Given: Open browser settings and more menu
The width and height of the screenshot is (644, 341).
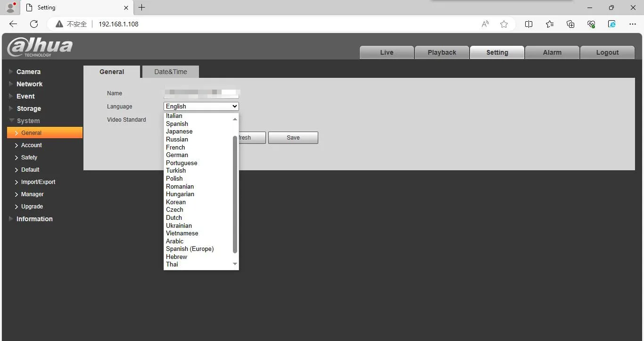Looking at the screenshot, I should [x=633, y=24].
